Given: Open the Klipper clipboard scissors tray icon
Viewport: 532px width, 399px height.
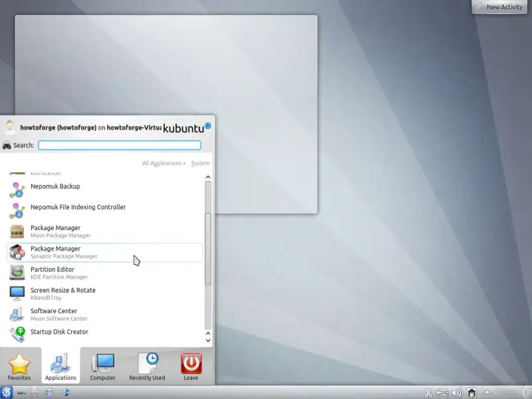Looking at the screenshot, I should tap(428, 393).
